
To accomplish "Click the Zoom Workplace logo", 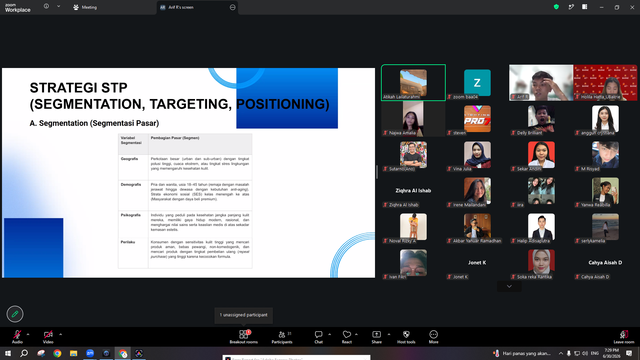I will pyautogui.click(x=18, y=7).
